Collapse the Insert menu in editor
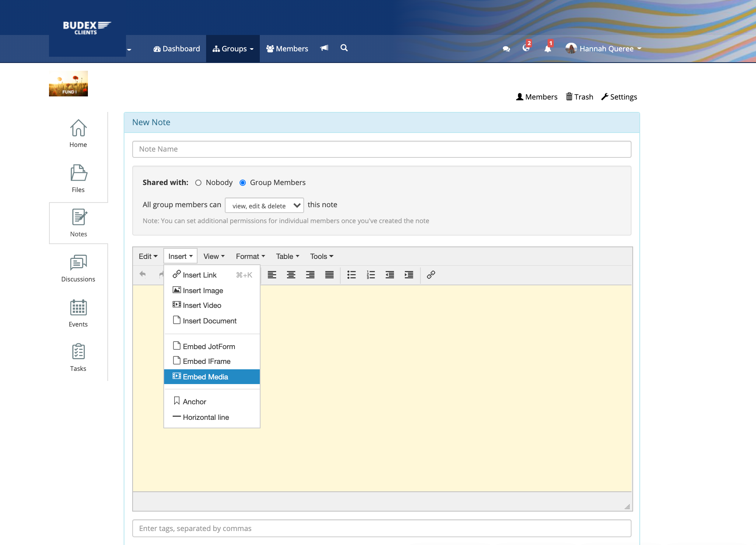The image size is (756, 545). [180, 256]
